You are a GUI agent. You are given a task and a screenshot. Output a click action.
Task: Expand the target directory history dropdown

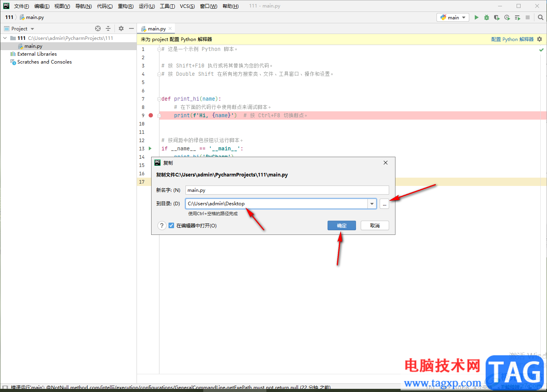pyautogui.click(x=372, y=204)
